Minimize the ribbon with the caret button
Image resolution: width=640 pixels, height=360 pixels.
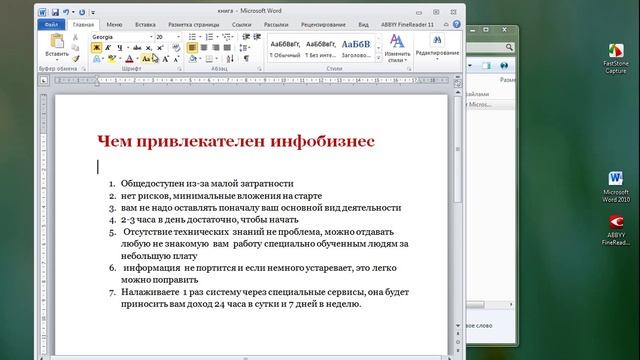(x=446, y=24)
